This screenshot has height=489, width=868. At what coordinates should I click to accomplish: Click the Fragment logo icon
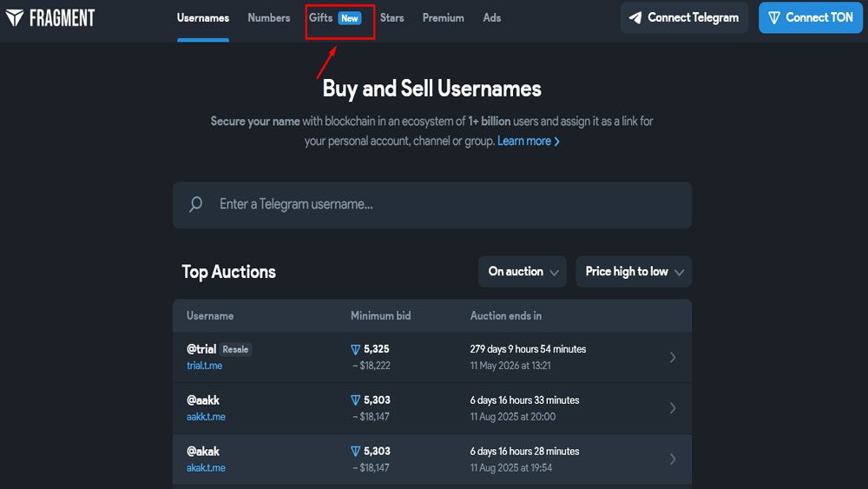click(15, 17)
